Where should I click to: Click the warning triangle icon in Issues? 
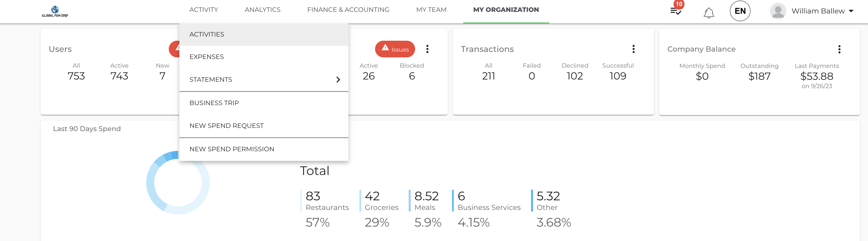pyautogui.click(x=385, y=48)
